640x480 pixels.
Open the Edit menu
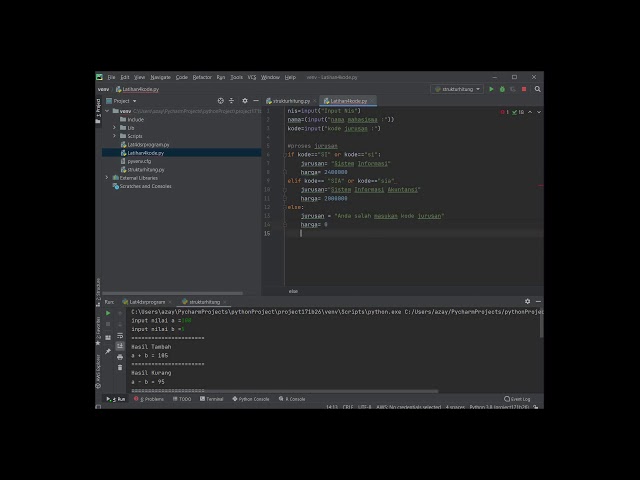tap(124, 77)
